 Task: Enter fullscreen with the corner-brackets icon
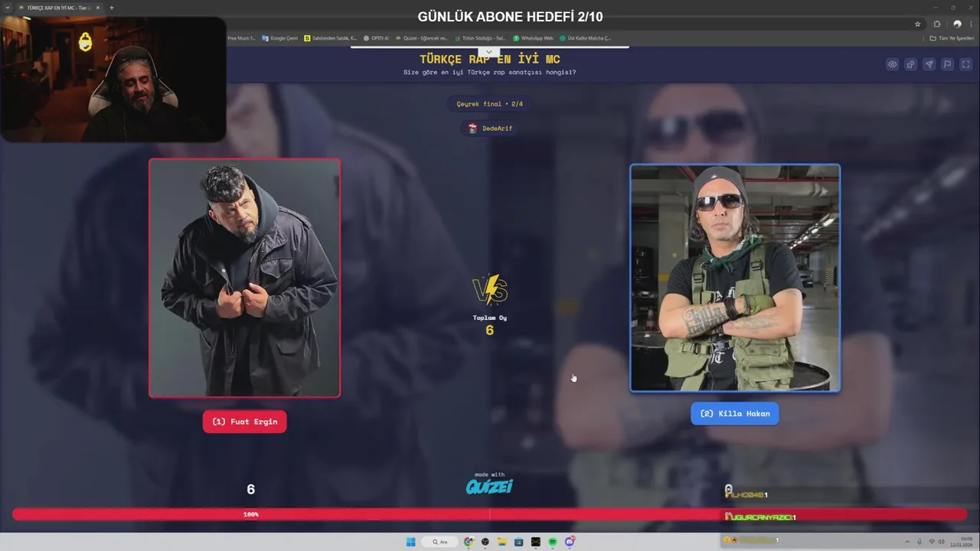point(965,64)
